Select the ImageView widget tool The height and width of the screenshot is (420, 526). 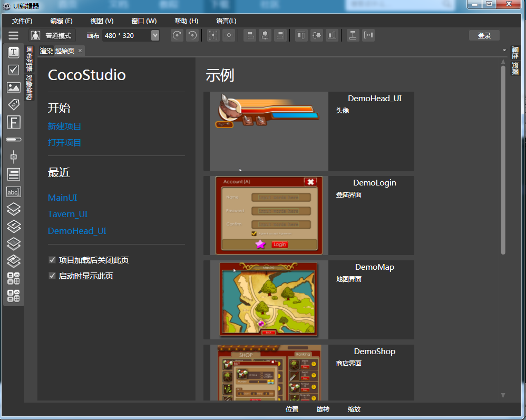[13, 87]
